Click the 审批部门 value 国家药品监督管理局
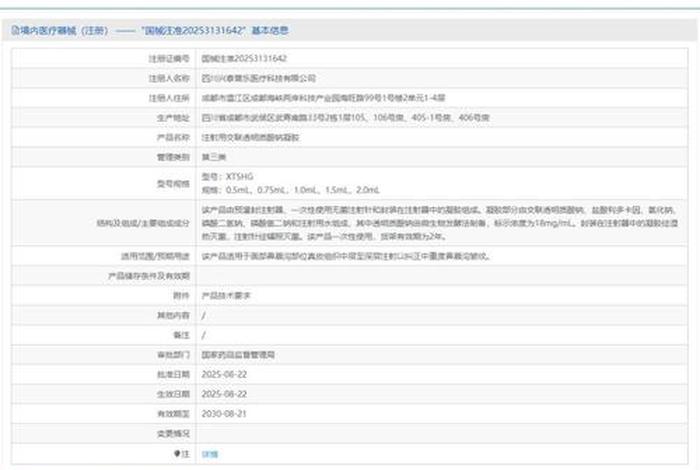This screenshot has height=470, width=700. [x=238, y=354]
